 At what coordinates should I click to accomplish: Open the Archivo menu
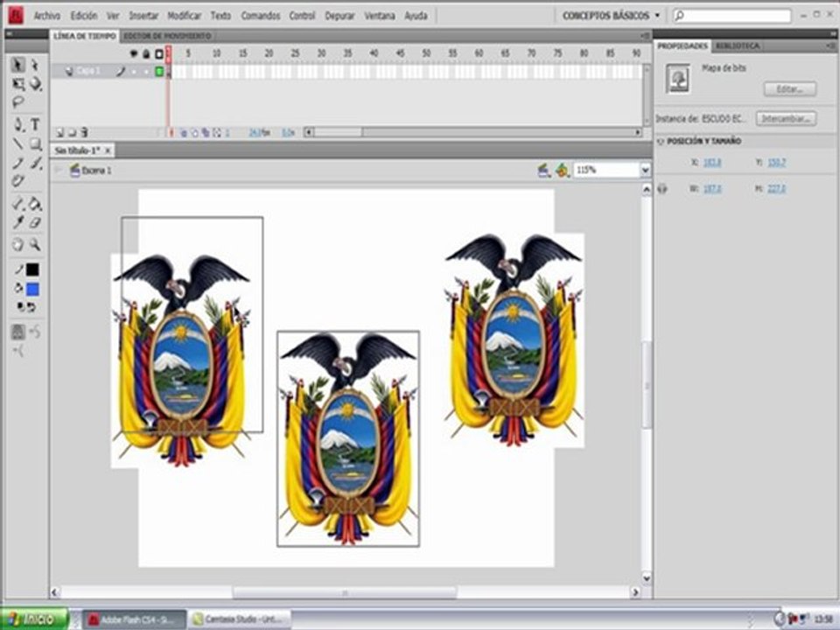coord(46,16)
